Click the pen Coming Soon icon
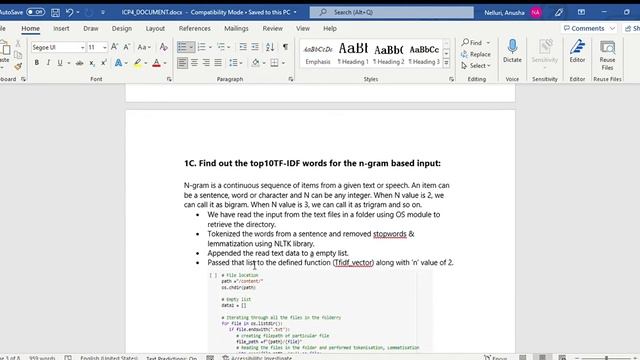This screenshot has width=640, height=360. coord(559,13)
